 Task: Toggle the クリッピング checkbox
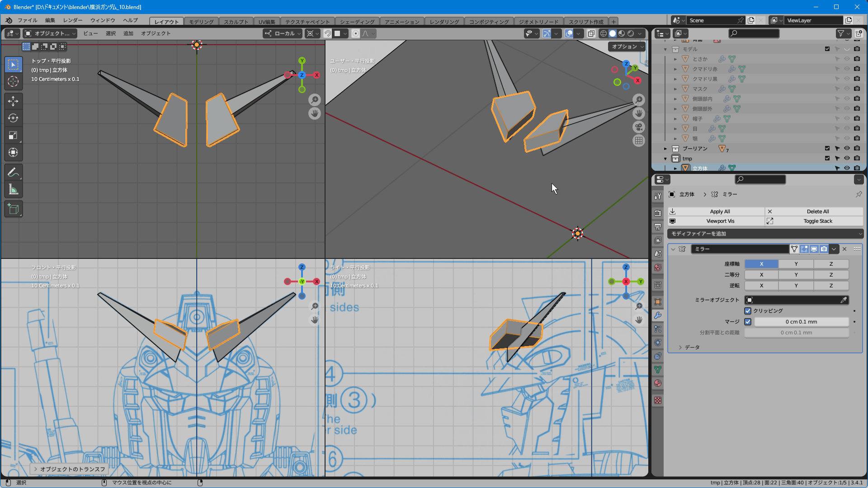[x=748, y=311]
